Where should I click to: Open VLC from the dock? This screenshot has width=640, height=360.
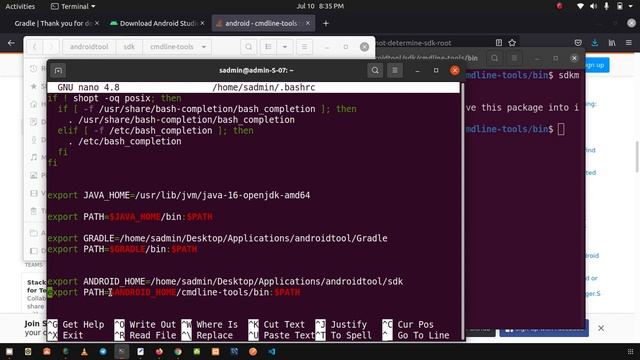click(x=84, y=351)
